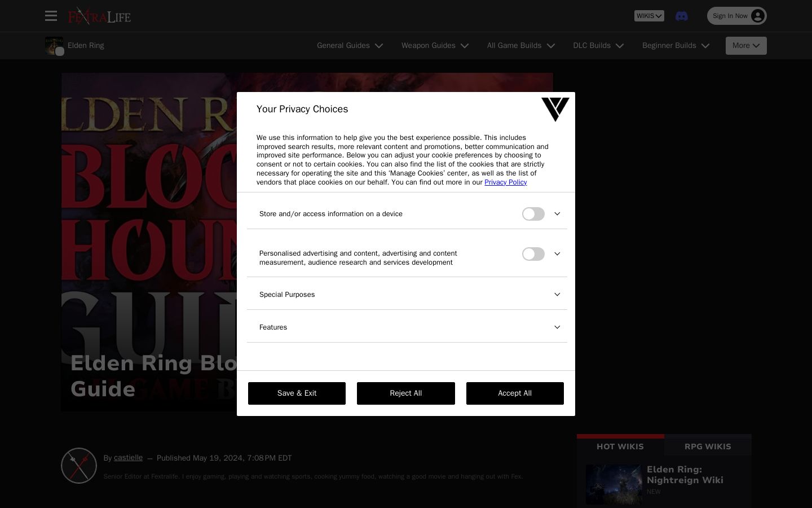Open General Guides dropdown menu

pos(350,46)
